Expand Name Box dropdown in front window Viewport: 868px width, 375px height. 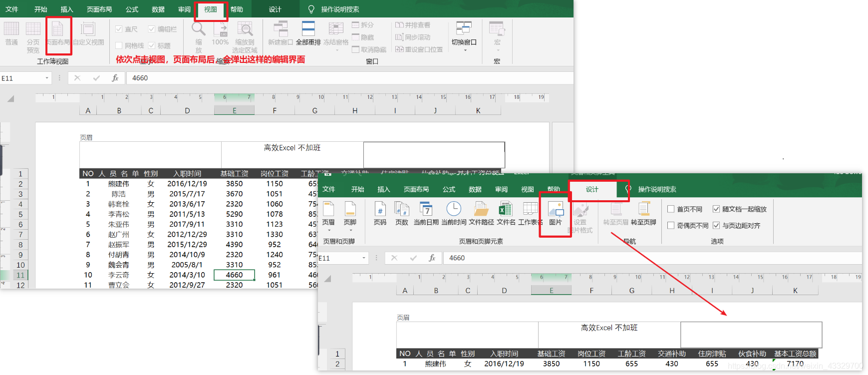(364, 258)
